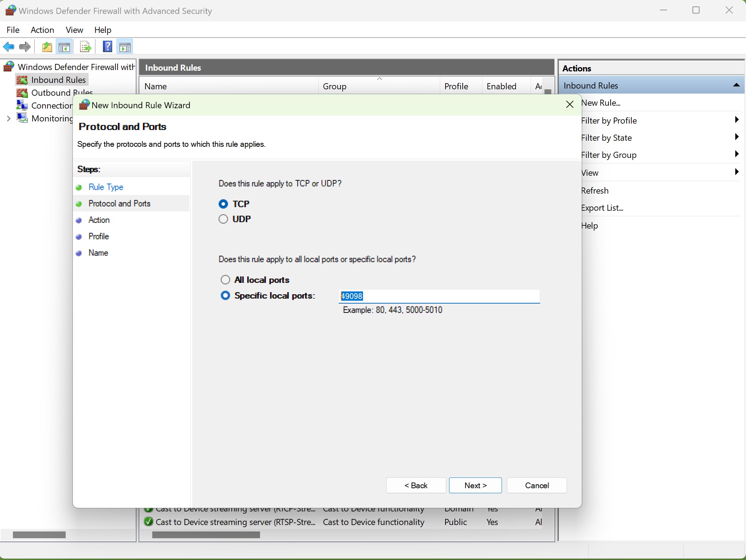746x560 pixels.
Task: Cancel the inbound rule wizard
Action: click(x=537, y=485)
